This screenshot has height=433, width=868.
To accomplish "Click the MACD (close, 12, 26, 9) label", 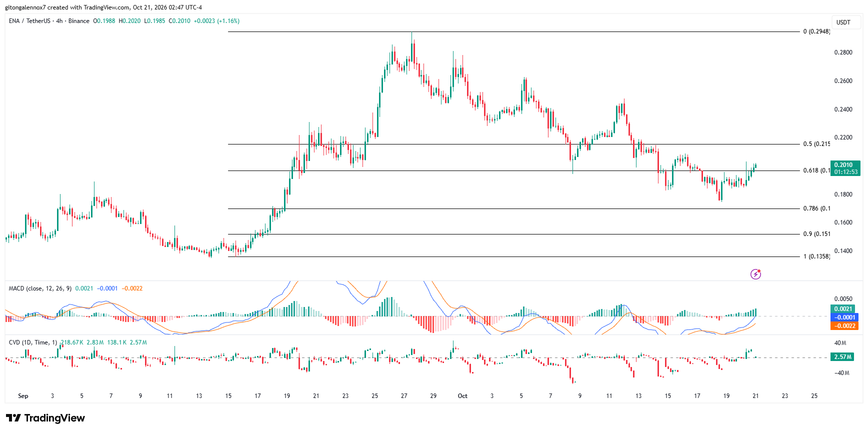I will pyautogui.click(x=40, y=288).
